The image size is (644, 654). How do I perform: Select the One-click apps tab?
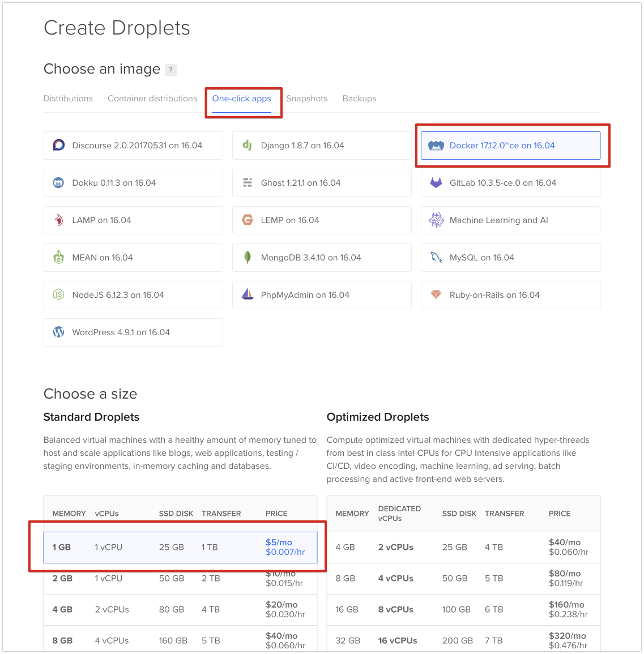(241, 99)
